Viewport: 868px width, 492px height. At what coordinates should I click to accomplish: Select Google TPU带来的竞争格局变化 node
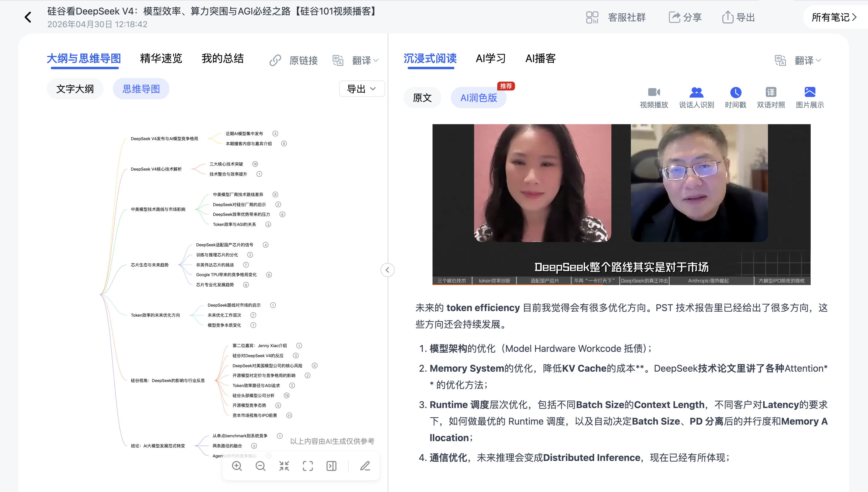tap(227, 275)
